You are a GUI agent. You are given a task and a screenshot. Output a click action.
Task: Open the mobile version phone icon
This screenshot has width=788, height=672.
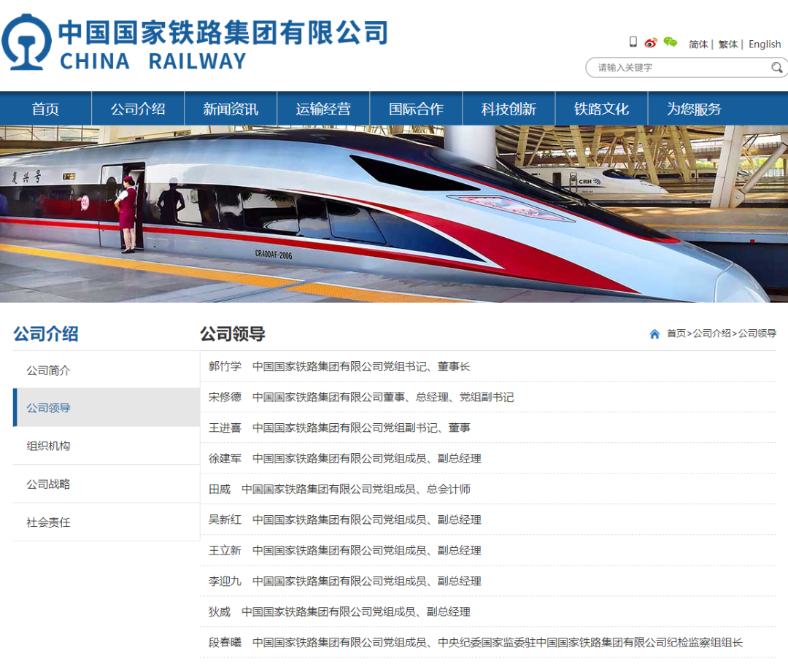tap(633, 42)
